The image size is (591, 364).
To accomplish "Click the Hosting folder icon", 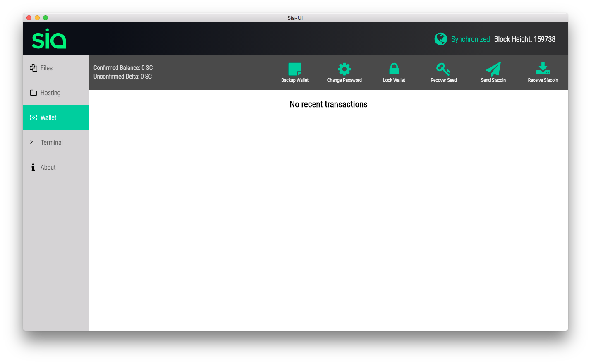I will (x=33, y=93).
